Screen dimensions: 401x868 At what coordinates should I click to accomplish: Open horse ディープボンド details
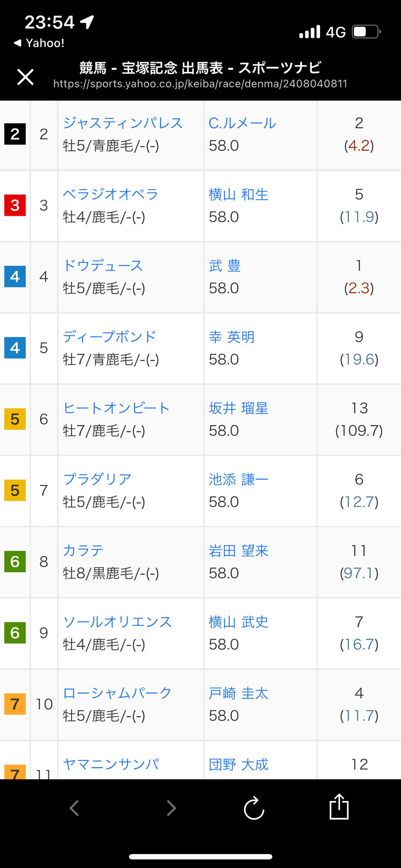tap(109, 337)
